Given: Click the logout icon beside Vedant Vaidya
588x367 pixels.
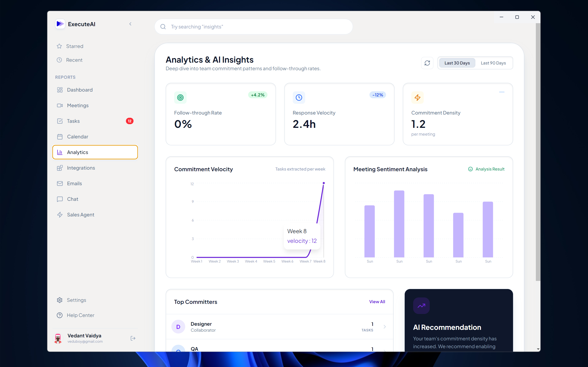Looking at the screenshot, I should [x=133, y=338].
